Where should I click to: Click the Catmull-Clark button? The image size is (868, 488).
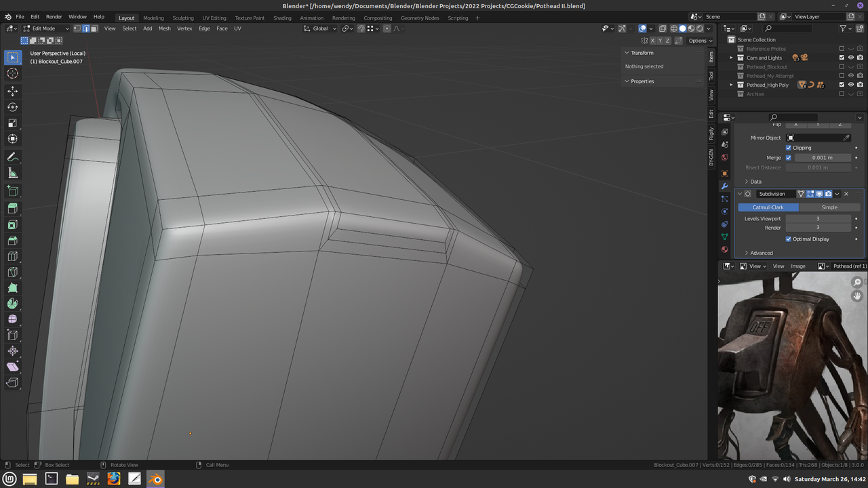pos(768,207)
